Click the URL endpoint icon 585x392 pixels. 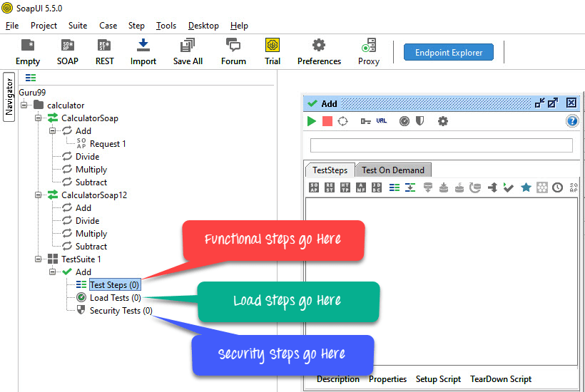click(x=382, y=121)
